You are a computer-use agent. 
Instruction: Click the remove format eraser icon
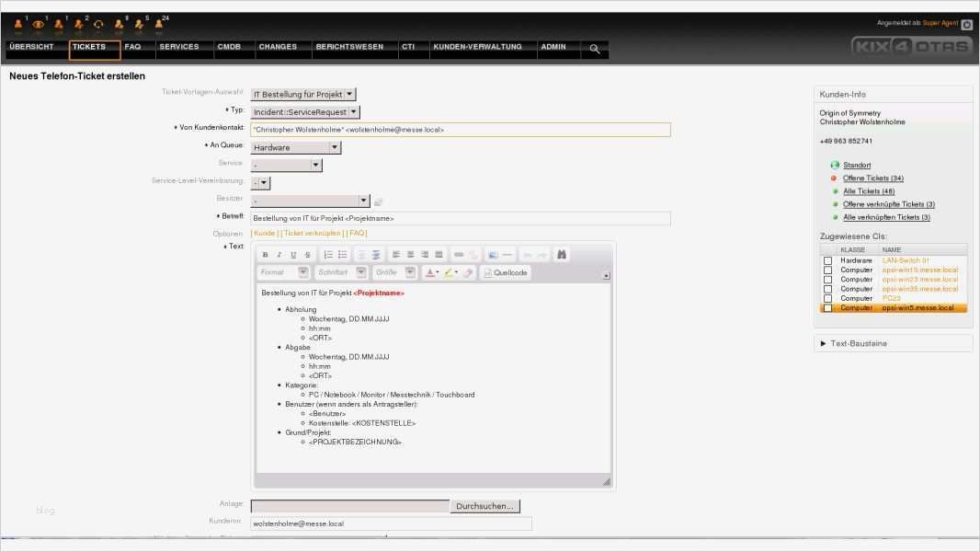[x=468, y=272]
